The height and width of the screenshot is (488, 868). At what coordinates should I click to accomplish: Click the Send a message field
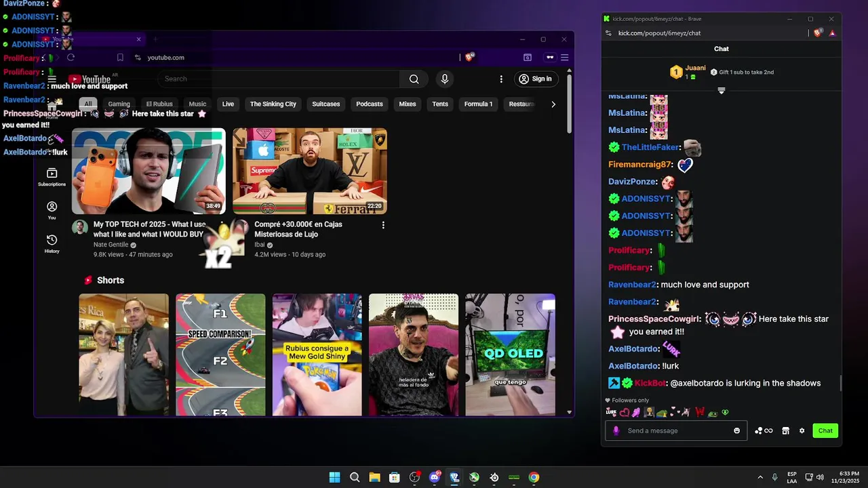[x=677, y=430]
